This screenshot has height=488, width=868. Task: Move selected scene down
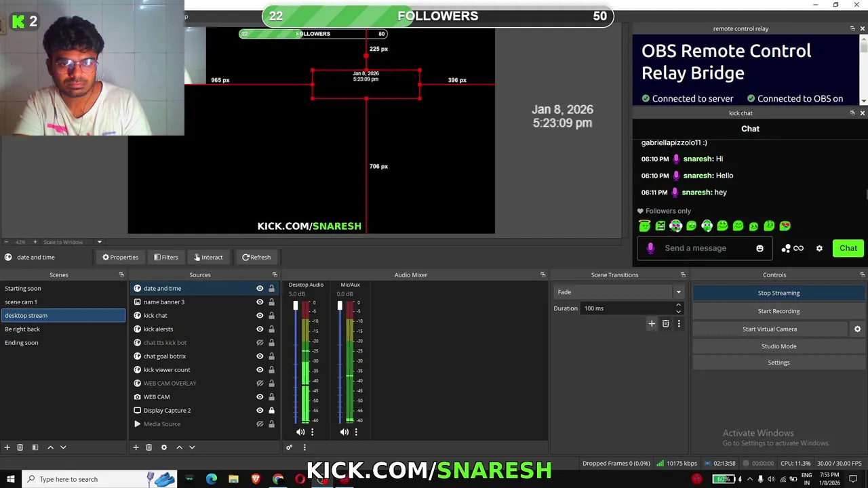[x=63, y=447]
